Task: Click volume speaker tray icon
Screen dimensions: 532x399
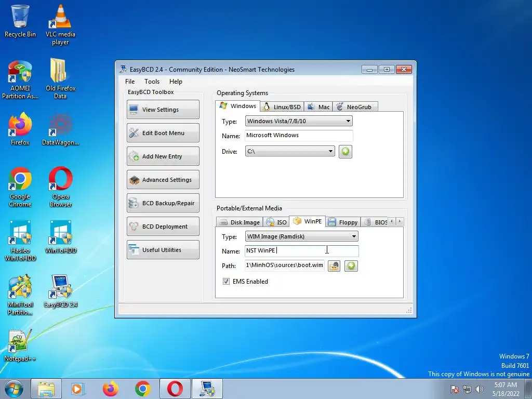Action: coord(479,389)
